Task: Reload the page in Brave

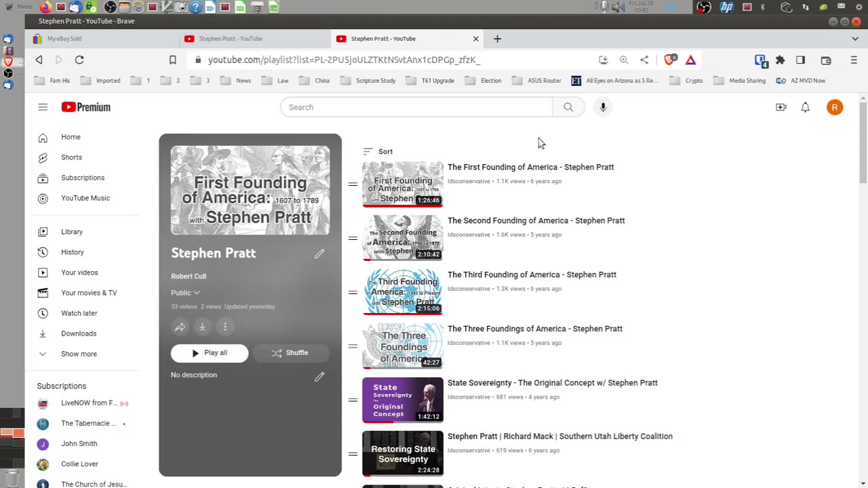Action: [79, 60]
